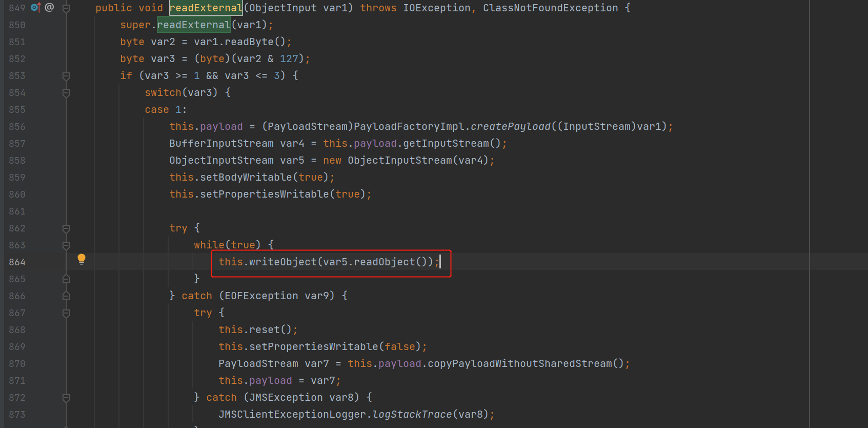Click writeObject call on line 864
The height and width of the screenshot is (428, 868).
[283, 262]
